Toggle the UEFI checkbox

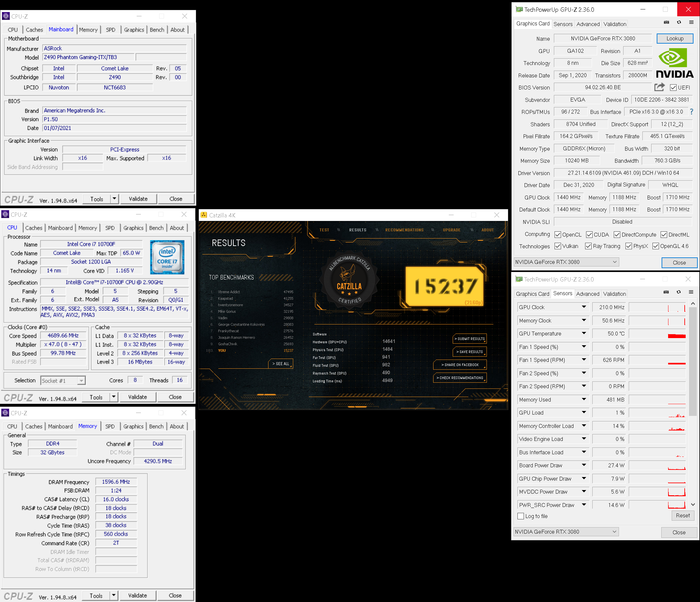click(x=673, y=88)
